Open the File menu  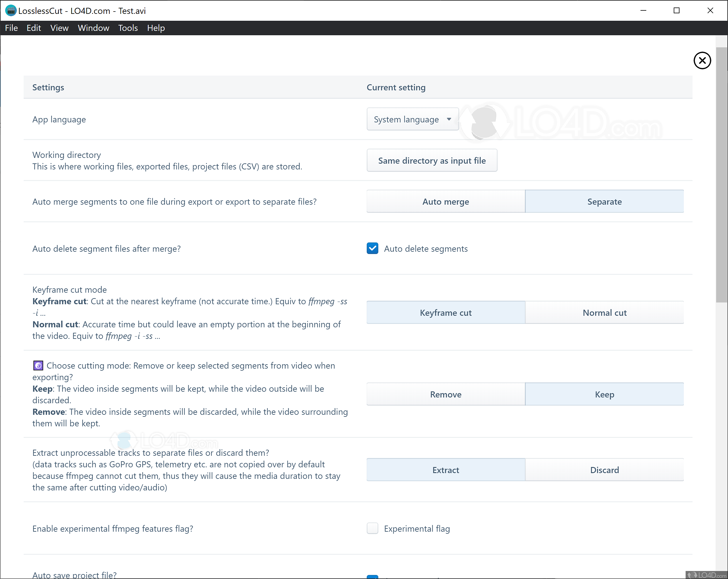11,28
